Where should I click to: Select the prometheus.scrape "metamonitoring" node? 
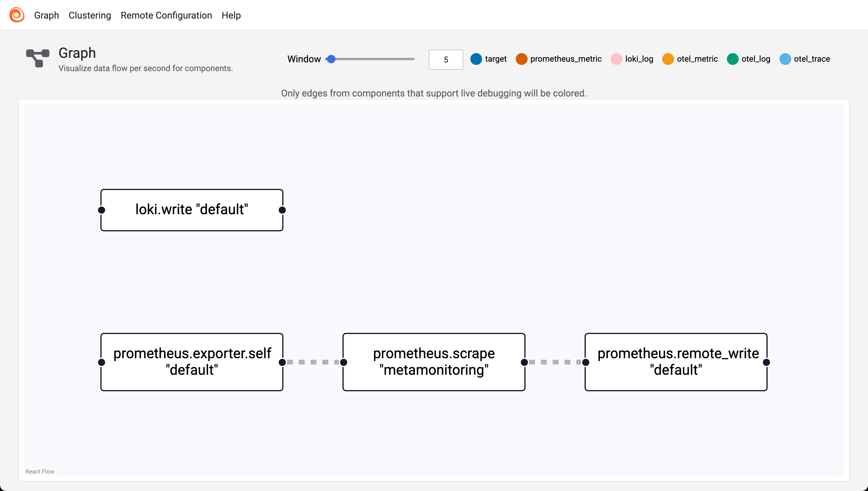pyautogui.click(x=434, y=362)
